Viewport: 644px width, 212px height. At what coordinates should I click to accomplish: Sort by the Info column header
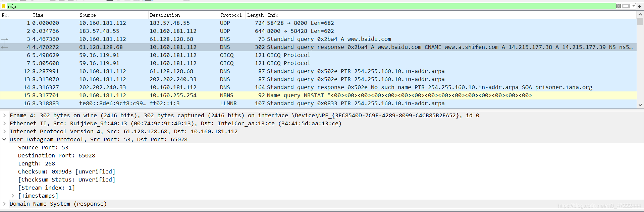tap(451, 15)
